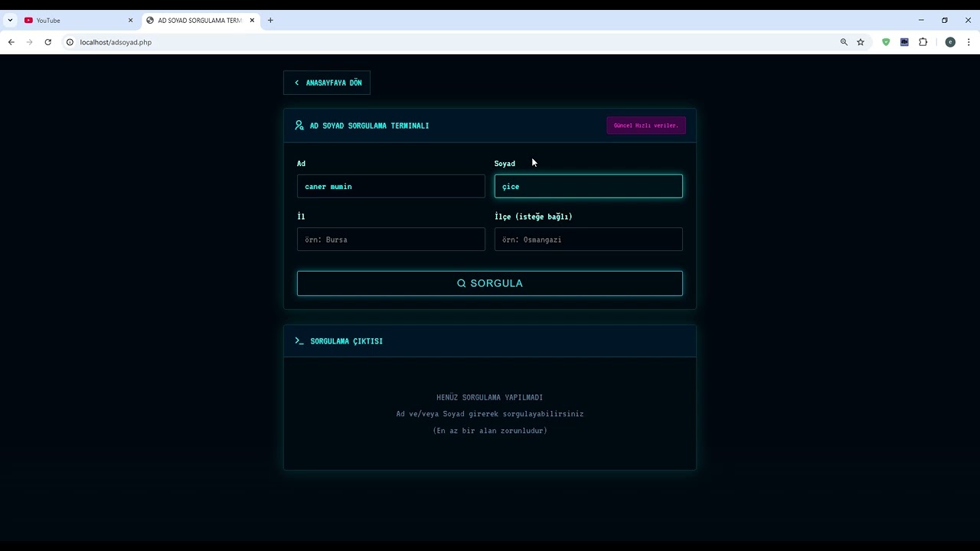
Task: Click the Soyad field label
Action: coord(505,163)
